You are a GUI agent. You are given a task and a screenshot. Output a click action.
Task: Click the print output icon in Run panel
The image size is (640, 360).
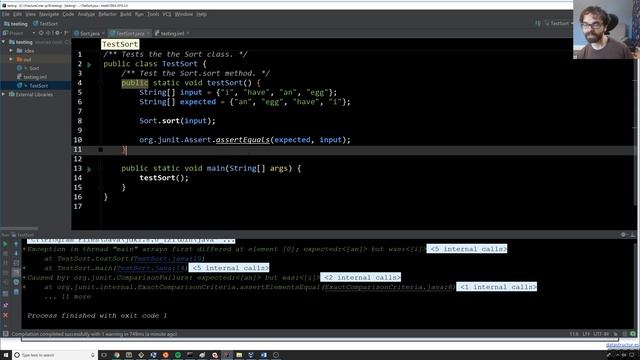pyautogui.click(x=16, y=282)
